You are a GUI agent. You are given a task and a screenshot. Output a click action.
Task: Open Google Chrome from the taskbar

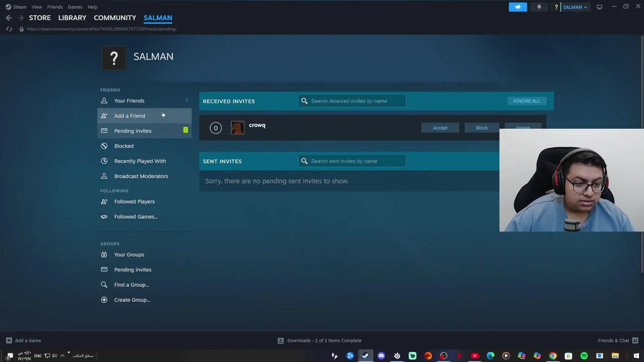(x=553, y=356)
